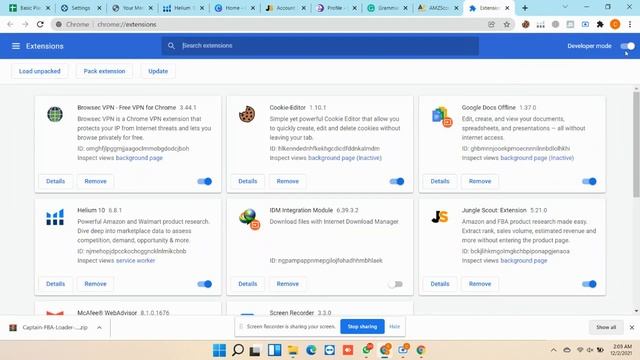
Task: Open Chrome's three-dot menu
Action: [x=630, y=24]
